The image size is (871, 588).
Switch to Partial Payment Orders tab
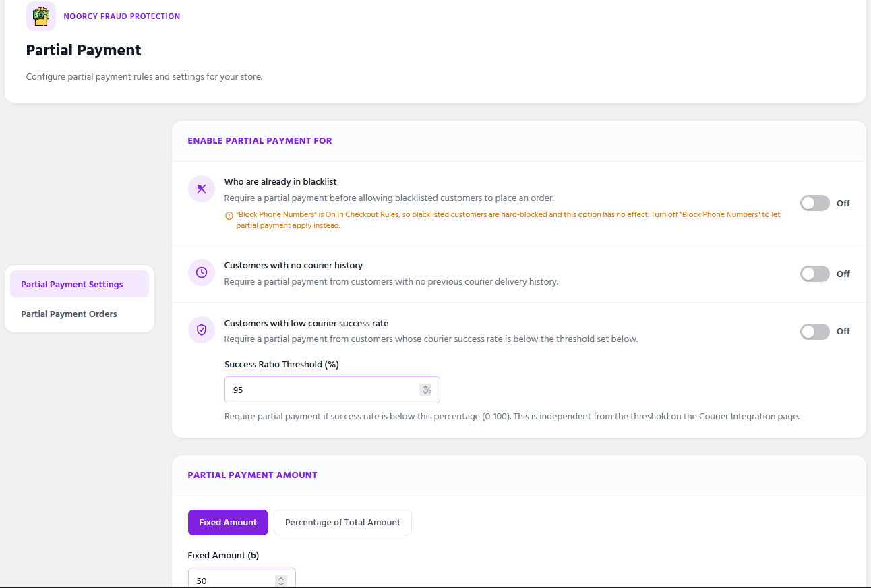[80, 314]
